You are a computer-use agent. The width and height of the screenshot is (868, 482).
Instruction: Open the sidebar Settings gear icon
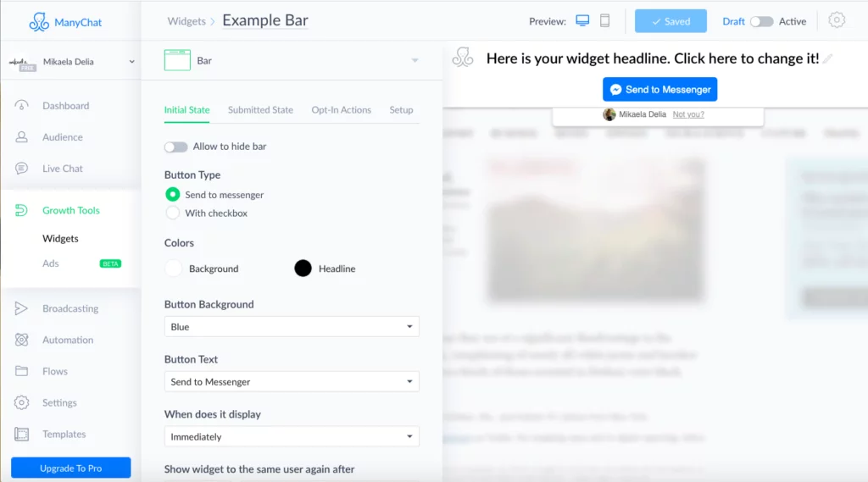[21, 402]
